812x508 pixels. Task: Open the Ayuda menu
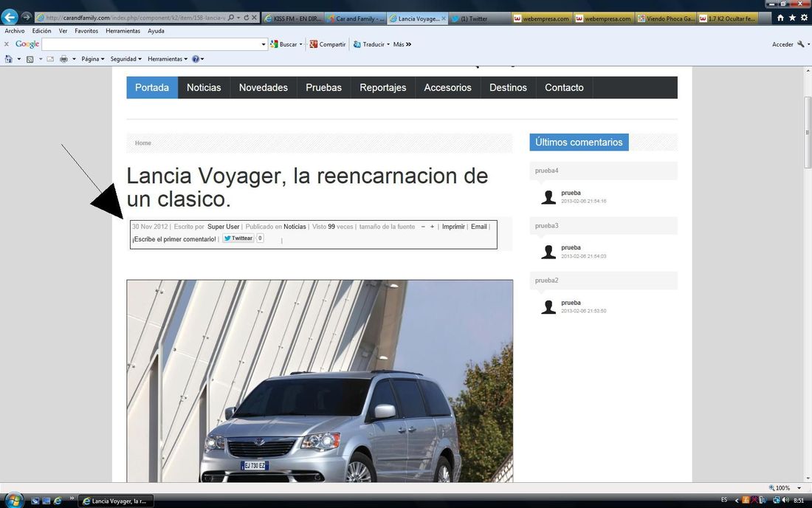coord(156,31)
